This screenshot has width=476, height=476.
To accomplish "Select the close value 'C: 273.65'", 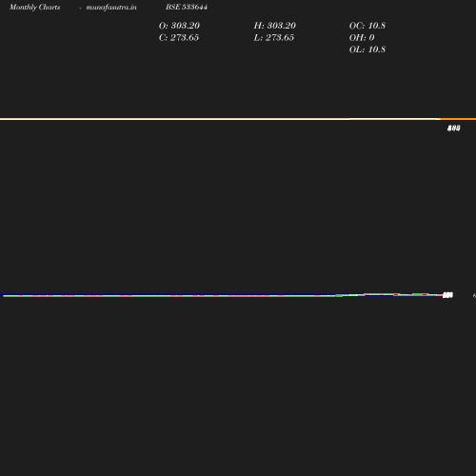I will (179, 38).
